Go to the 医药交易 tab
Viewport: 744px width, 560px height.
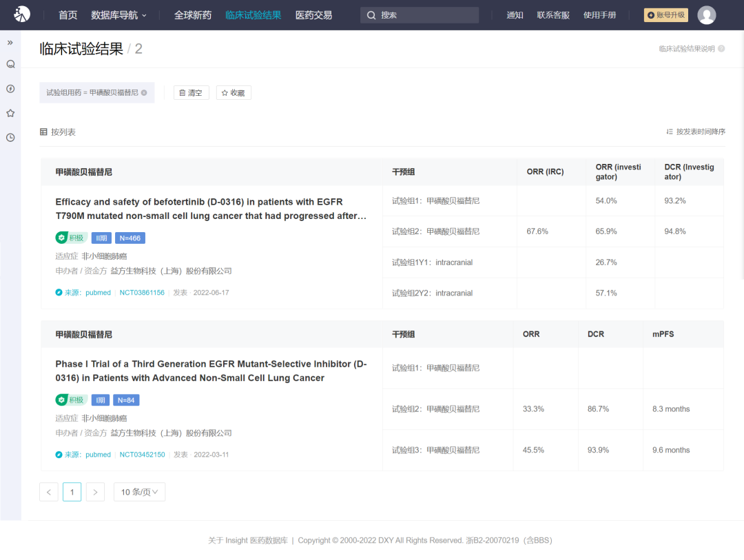pos(313,15)
